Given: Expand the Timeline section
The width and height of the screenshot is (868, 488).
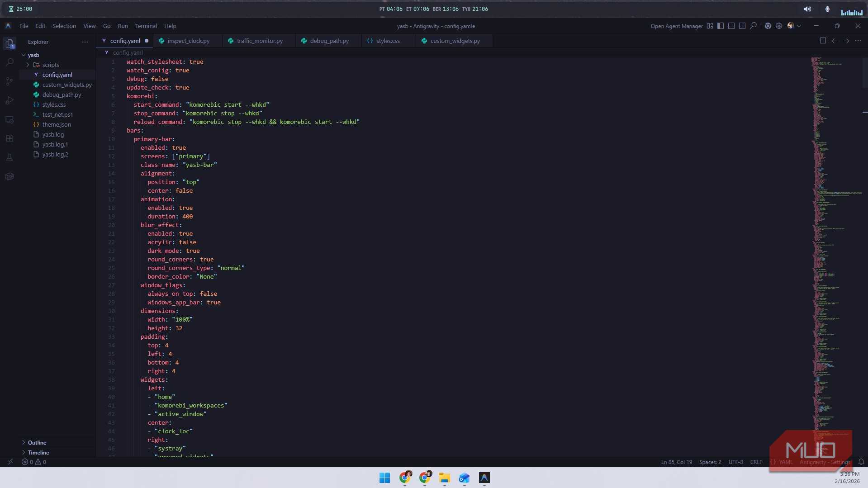Looking at the screenshot, I should 38,452.
